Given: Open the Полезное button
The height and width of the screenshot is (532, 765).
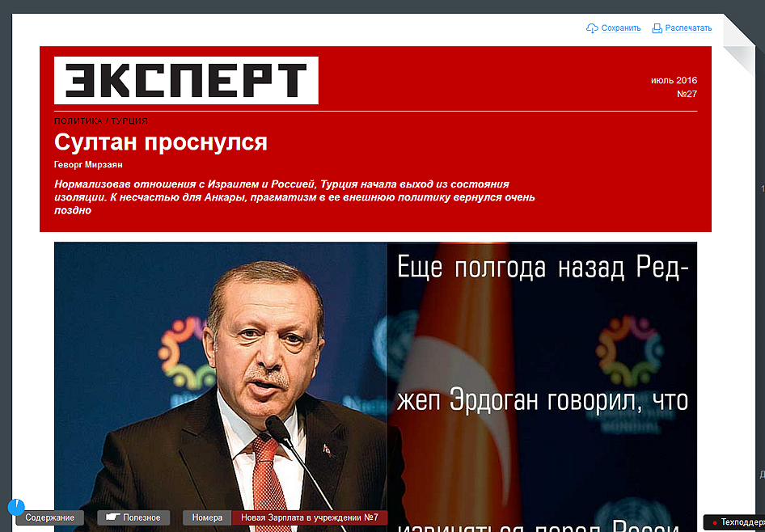Looking at the screenshot, I should 133,517.
